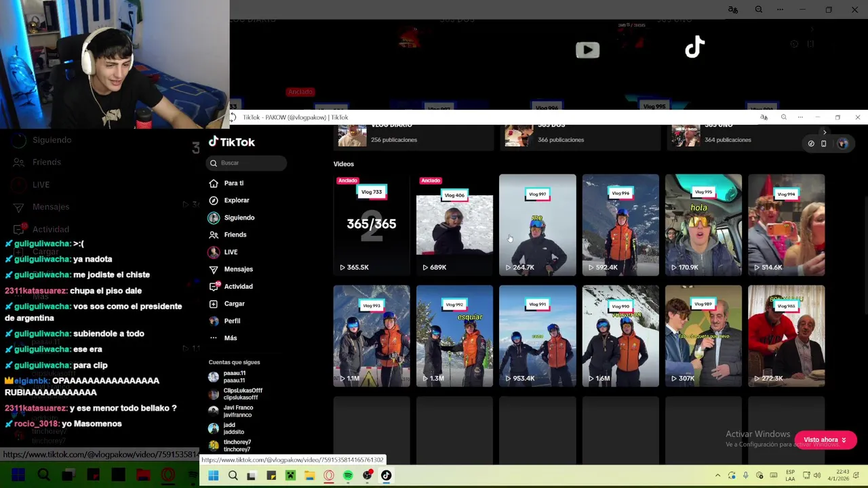Image resolution: width=868 pixels, height=488 pixels.
Task: Open the followed account ClipsLukasOfff
Action: click(235, 394)
